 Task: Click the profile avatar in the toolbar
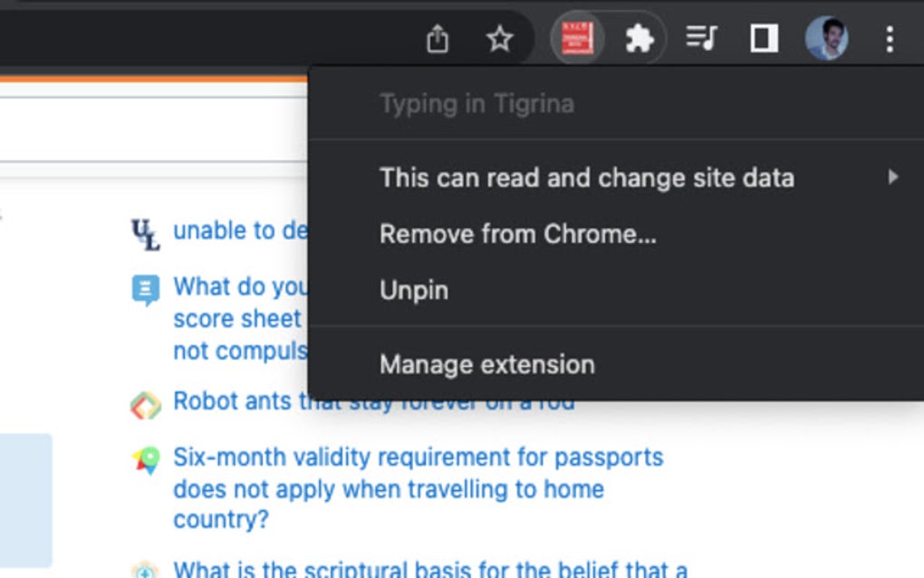[x=824, y=39]
